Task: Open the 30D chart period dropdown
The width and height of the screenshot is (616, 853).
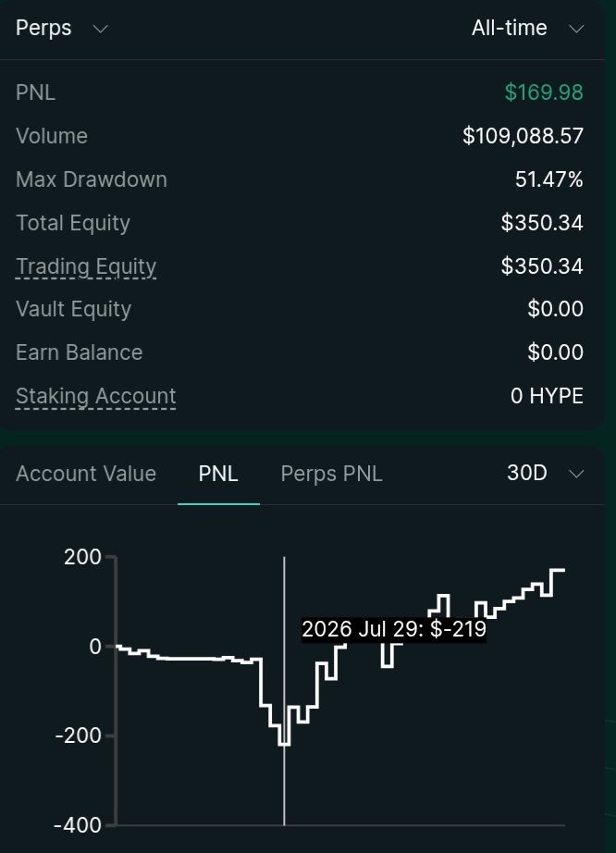Action: tap(546, 474)
